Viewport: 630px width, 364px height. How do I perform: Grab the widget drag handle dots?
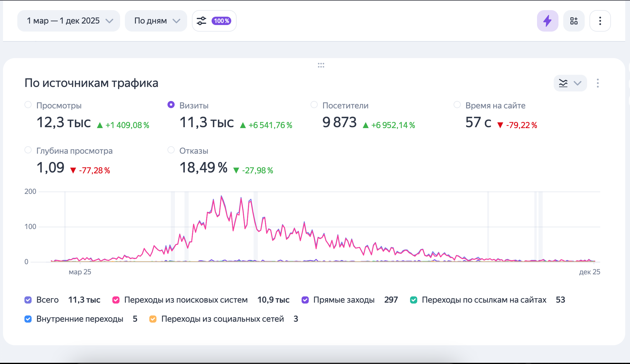[321, 65]
